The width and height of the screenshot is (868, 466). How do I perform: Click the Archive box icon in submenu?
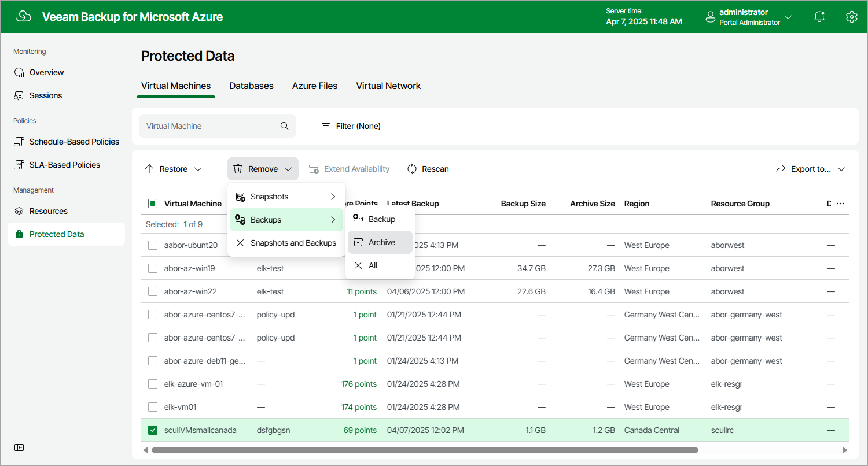[x=358, y=242]
